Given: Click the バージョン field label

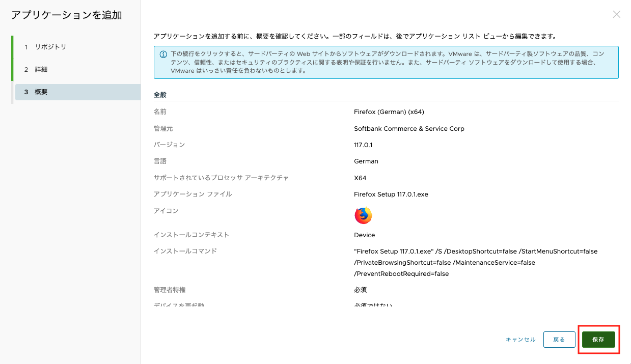Looking at the screenshot, I should [x=169, y=145].
